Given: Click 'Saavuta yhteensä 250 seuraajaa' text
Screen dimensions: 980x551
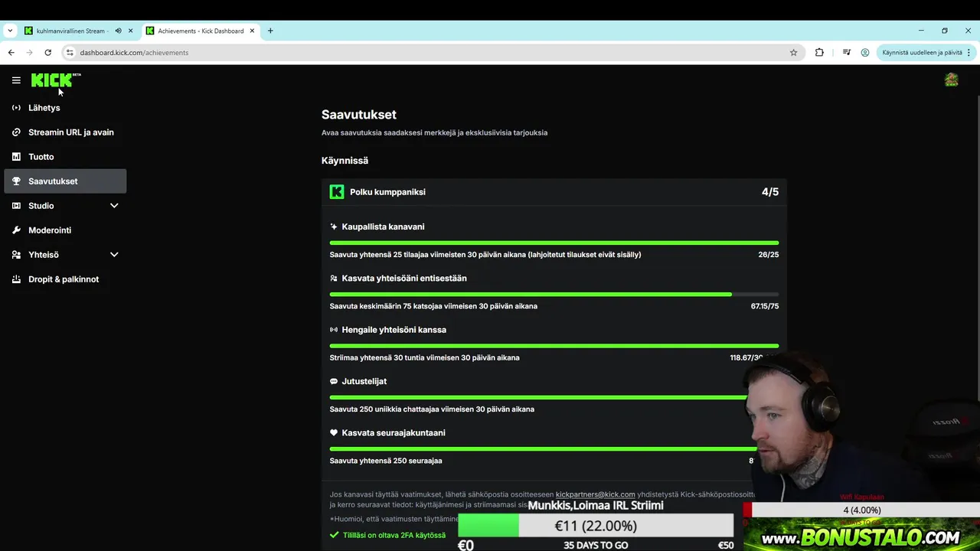Looking at the screenshot, I should [386, 461].
